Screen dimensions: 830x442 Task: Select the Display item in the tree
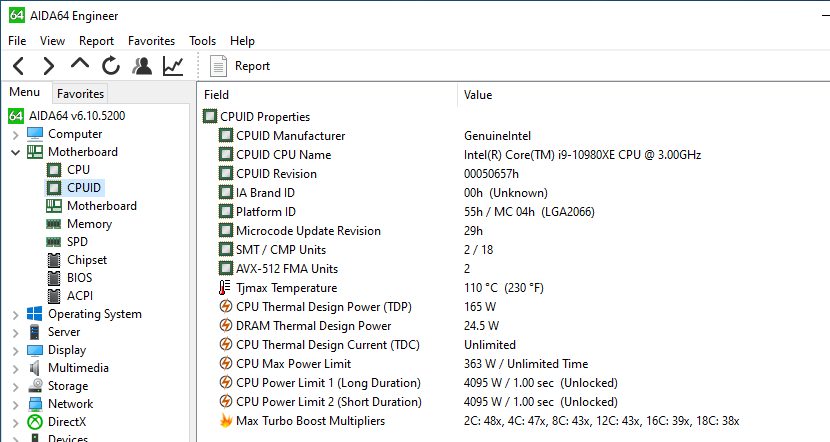coord(67,350)
